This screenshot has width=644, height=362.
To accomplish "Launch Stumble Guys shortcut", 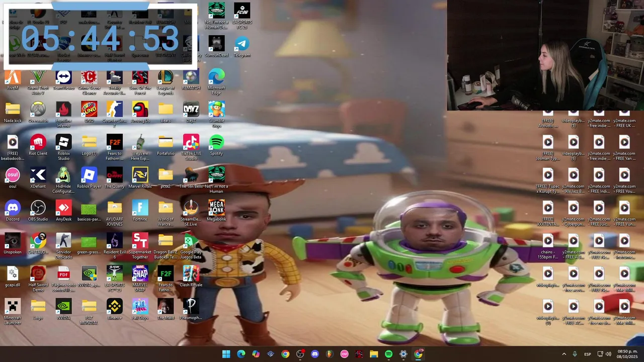I will (216, 116).
